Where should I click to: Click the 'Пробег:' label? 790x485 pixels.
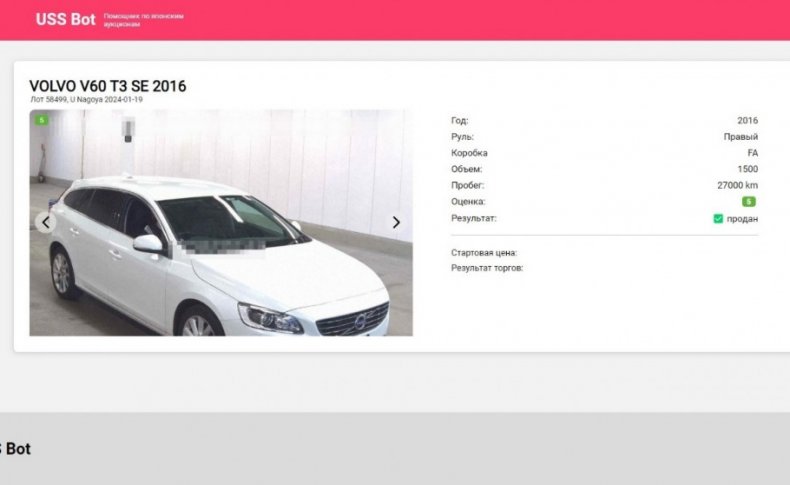[x=468, y=185]
